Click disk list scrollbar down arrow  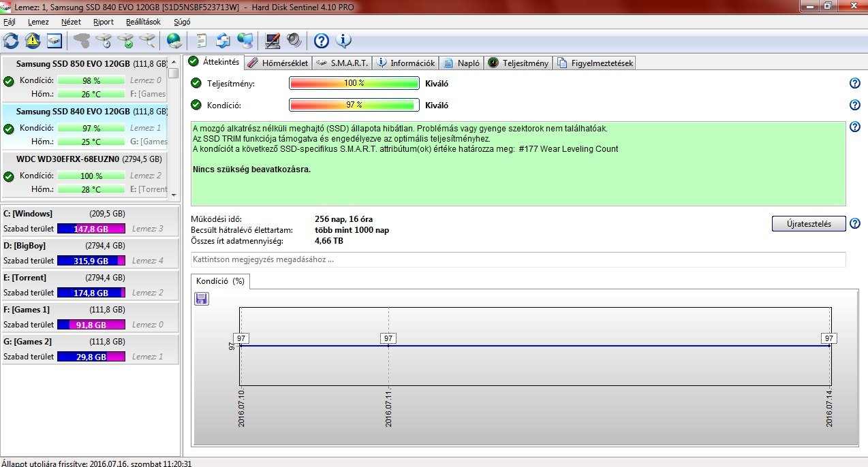click(174, 194)
